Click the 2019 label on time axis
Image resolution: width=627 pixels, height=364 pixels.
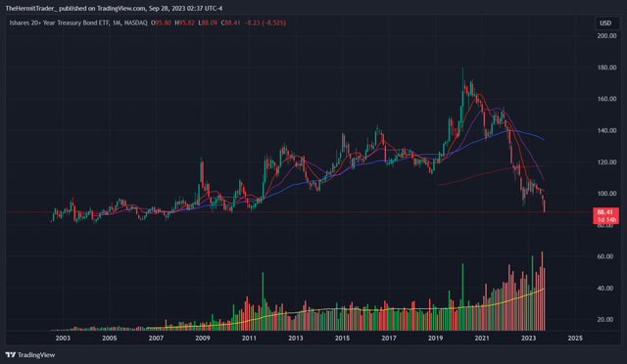[435, 339]
